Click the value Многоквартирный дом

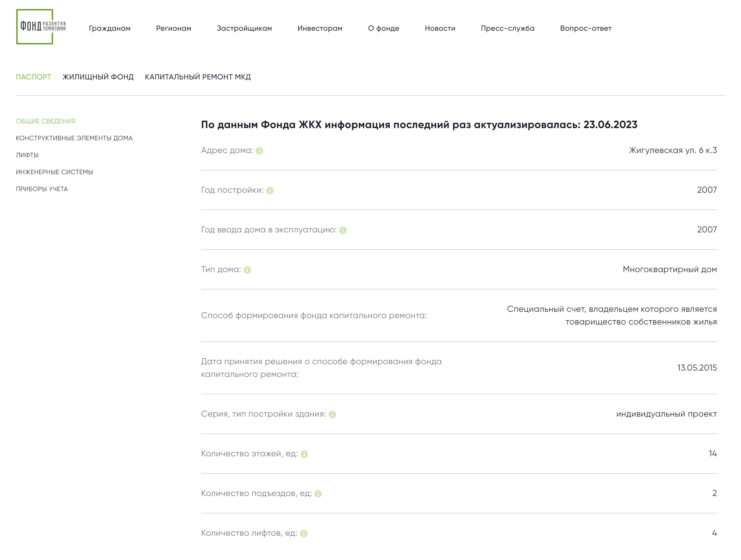670,269
